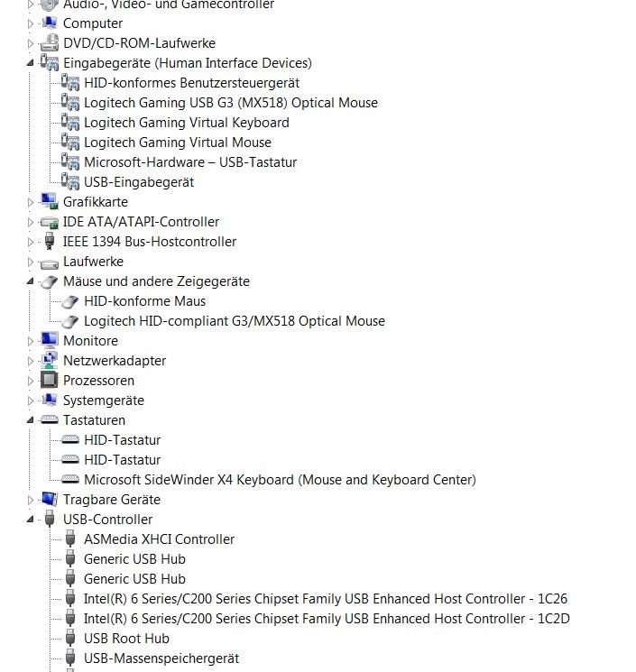Expand the Netzwerkadapter node
The height and width of the screenshot is (672, 636).
[30, 361]
